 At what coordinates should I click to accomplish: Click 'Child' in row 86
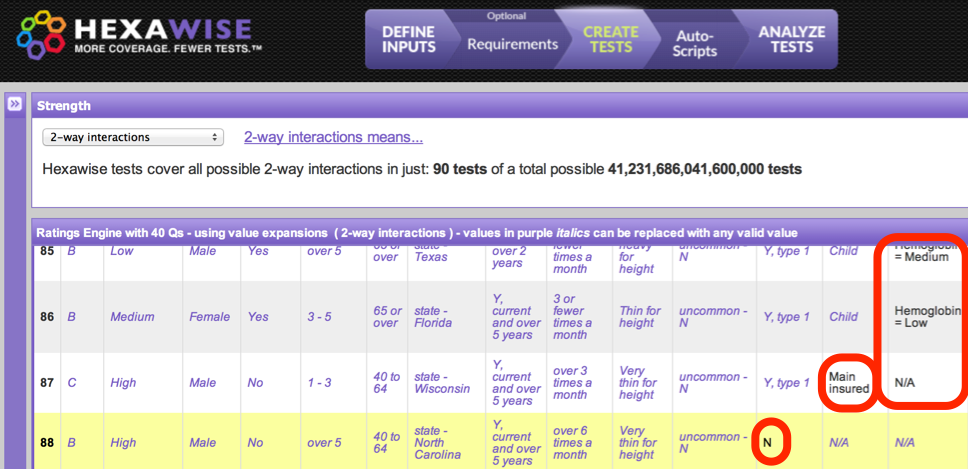point(843,317)
